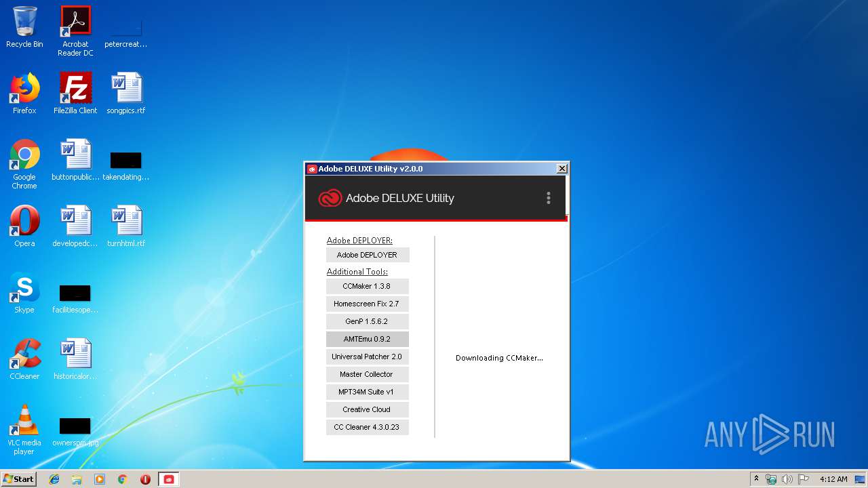Open the Recycle Bin desktop icon
The width and height of the screenshot is (868, 488).
[x=24, y=27]
